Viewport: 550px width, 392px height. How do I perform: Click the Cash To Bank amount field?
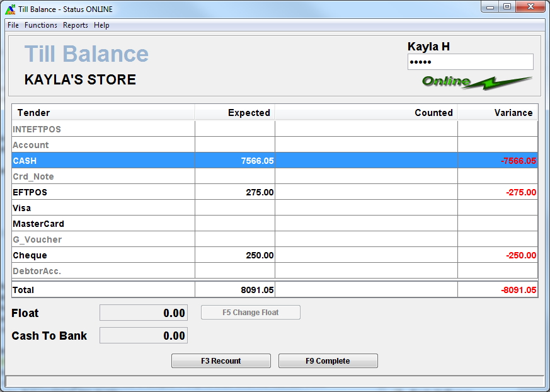pos(143,336)
